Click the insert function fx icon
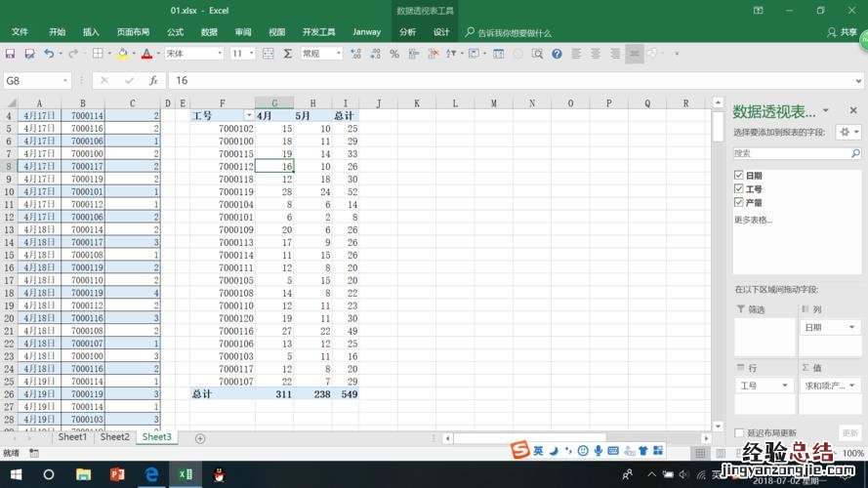This screenshot has width=868, height=488. tap(153, 81)
